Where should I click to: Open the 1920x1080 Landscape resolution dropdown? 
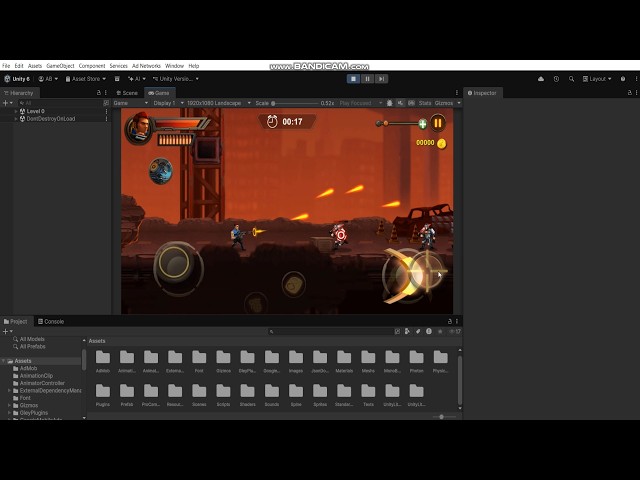[218, 103]
